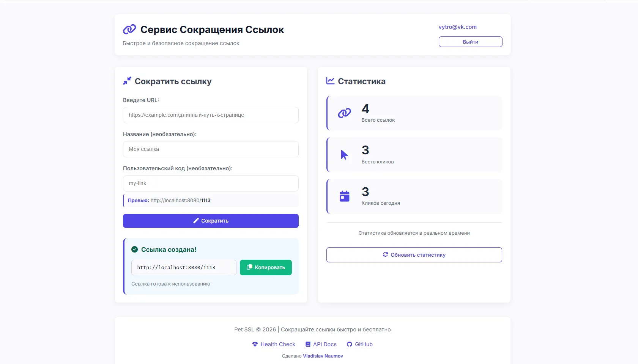Click the calendar icon in 'Кликов сегодня' card

point(345,196)
